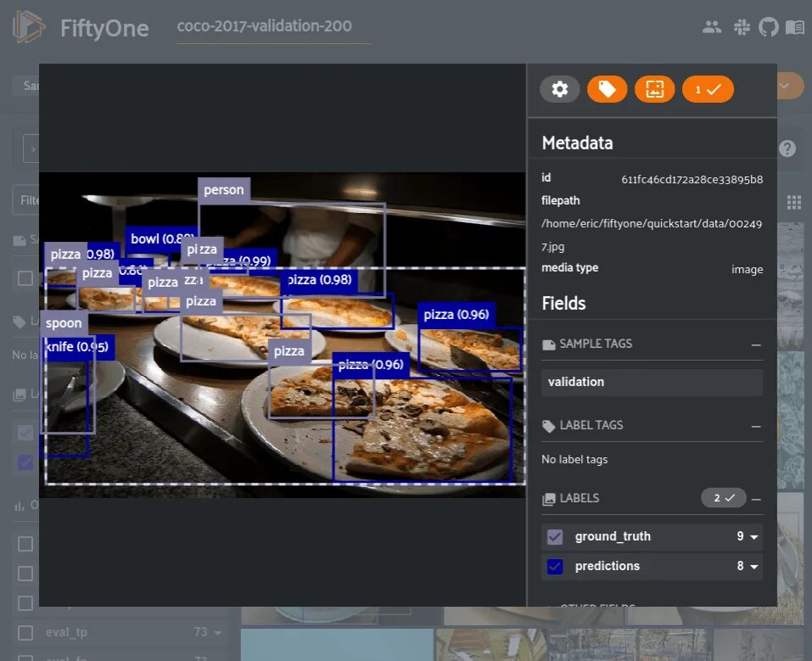
Task: Expand the ground_truth dropdown arrow
Action: tap(754, 537)
